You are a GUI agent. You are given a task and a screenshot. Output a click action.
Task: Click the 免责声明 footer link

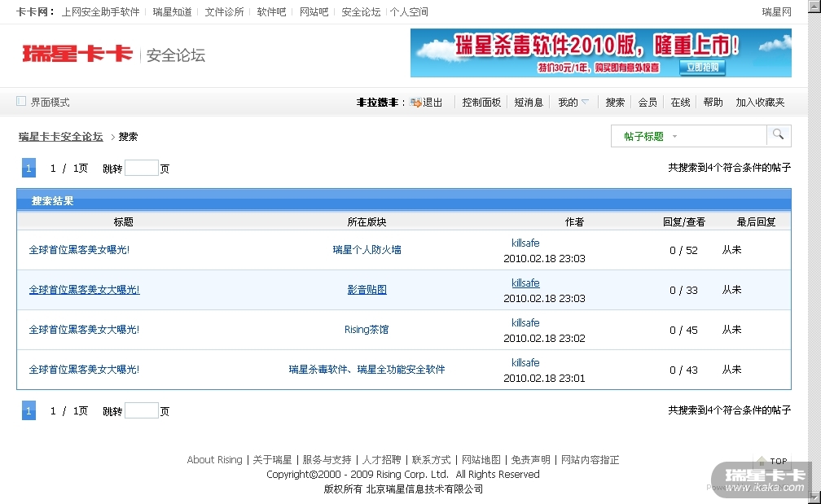pos(531,459)
